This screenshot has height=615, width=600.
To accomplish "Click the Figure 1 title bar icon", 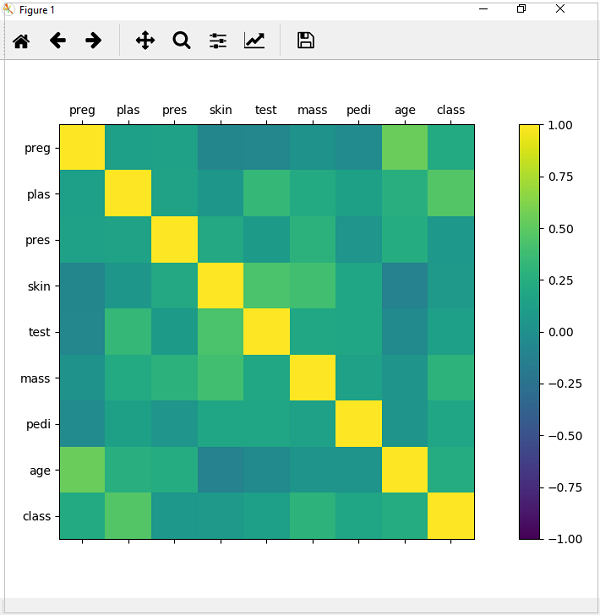I will [9, 9].
